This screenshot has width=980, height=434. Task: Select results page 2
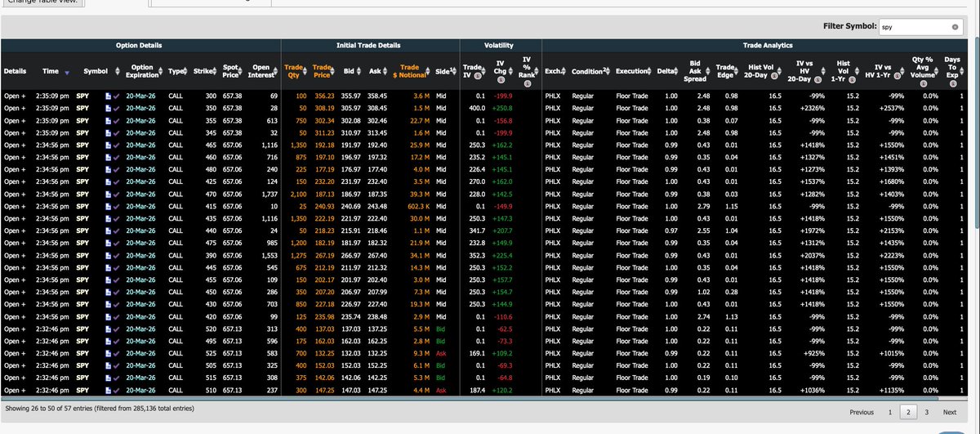point(908,413)
